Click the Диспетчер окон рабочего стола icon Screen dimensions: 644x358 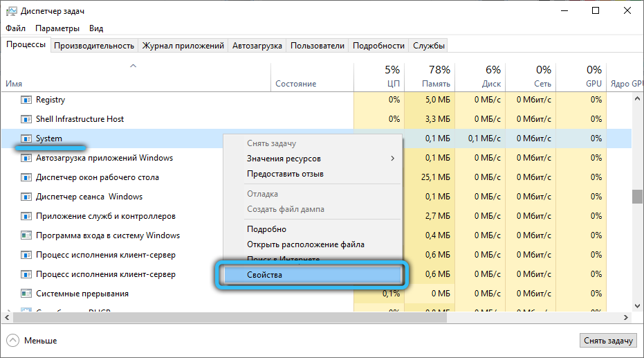pyautogui.click(x=26, y=177)
